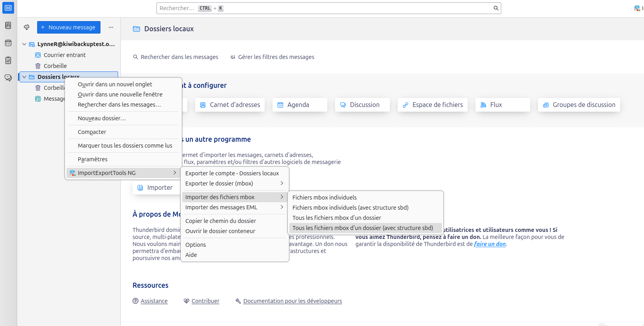Select Ouvrir dans un nouvel onglet
This screenshot has width=644, height=326.
(x=123, y=84)
